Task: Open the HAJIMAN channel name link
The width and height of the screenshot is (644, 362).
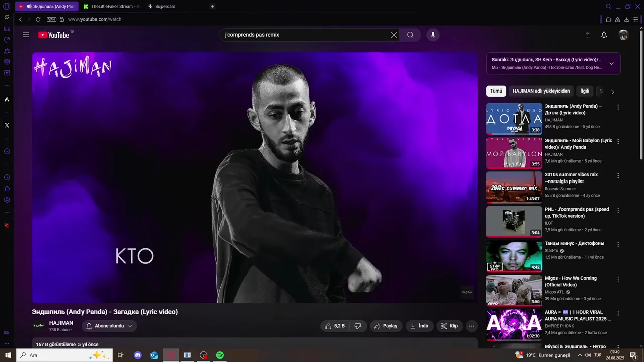Action: pyautogui.click(x=61, y=323)
